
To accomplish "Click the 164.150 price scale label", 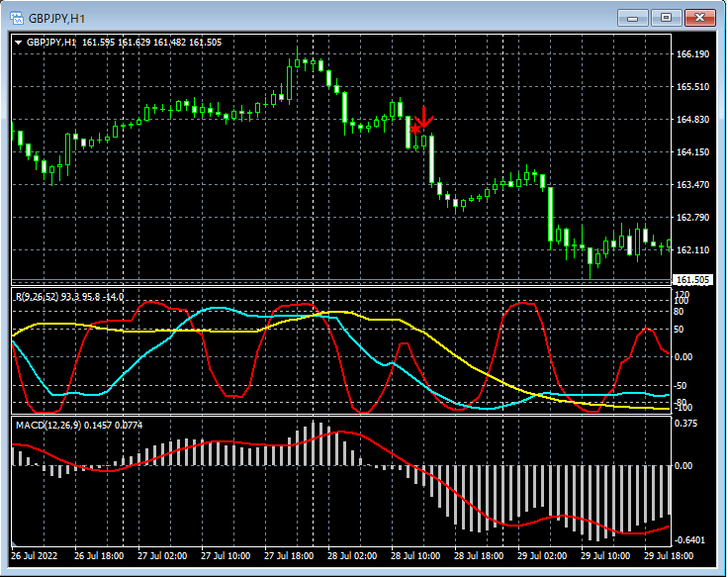I will (x=692, y=151).
